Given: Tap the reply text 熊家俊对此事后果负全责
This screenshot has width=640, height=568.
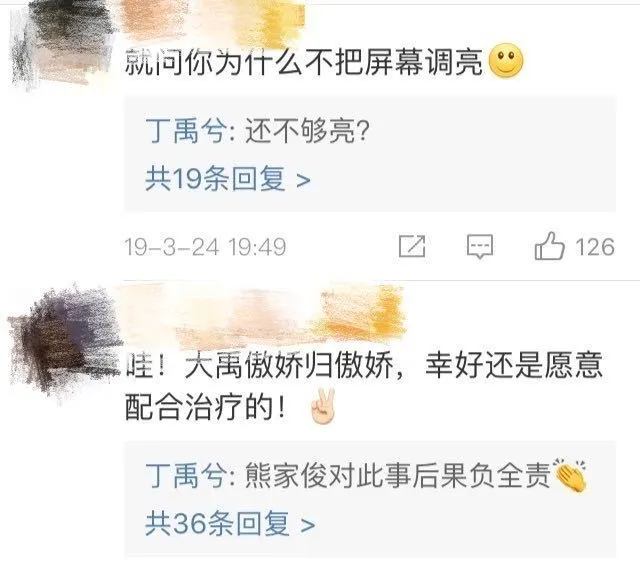Looking at the screenshot, I should point(398,476).
